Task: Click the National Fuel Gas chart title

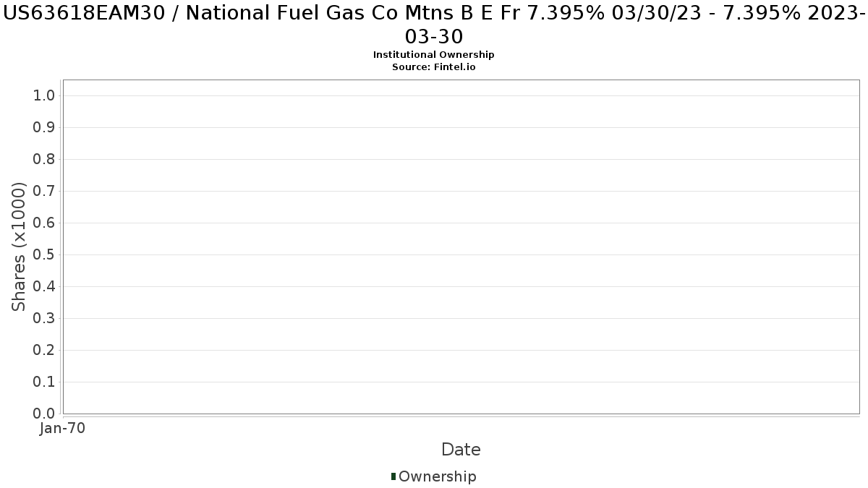Action: coord(433,24)
